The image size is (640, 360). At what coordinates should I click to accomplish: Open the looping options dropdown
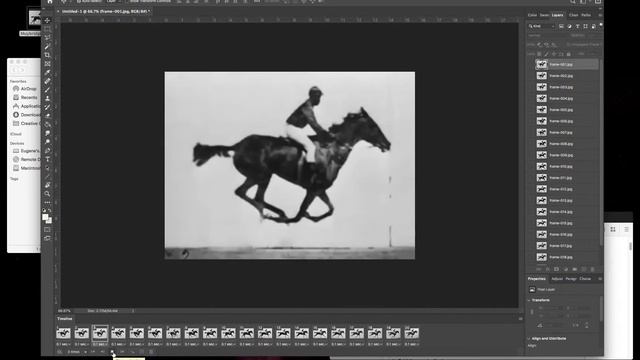77,352
